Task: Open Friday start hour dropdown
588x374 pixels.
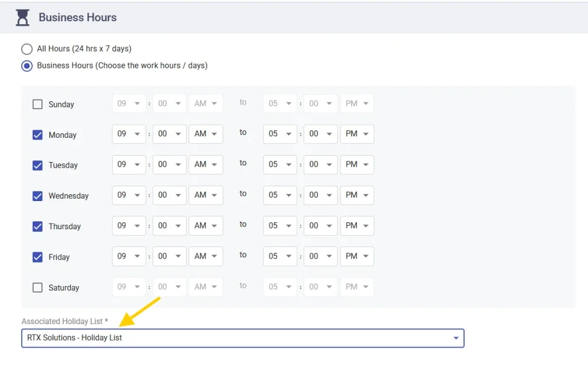Action: (129, 256)
